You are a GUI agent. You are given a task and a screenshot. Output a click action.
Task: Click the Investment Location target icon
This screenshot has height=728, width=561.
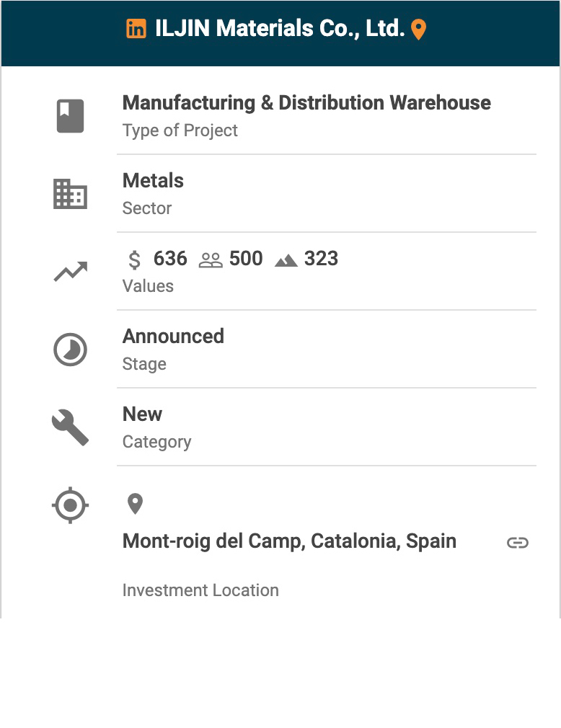[x=71, y=505]
